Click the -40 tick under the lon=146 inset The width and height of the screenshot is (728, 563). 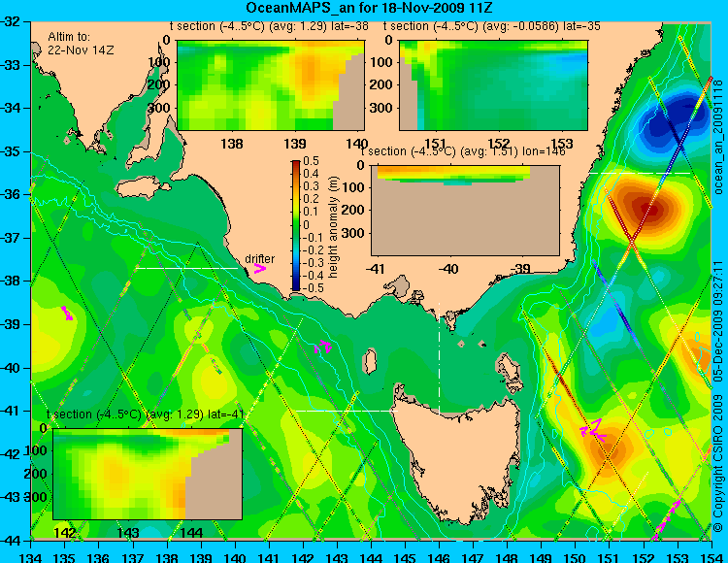click(x=448, y=269)
